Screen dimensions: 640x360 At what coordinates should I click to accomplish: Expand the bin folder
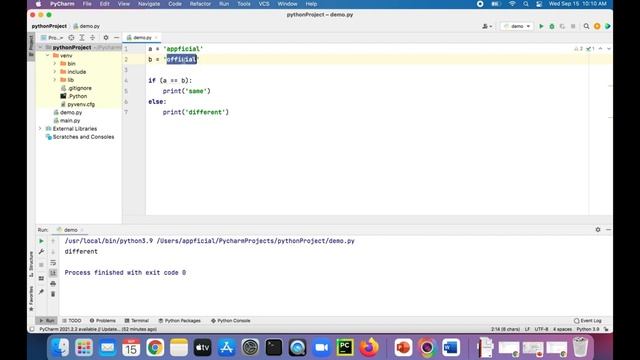click(x=55, y=64)
